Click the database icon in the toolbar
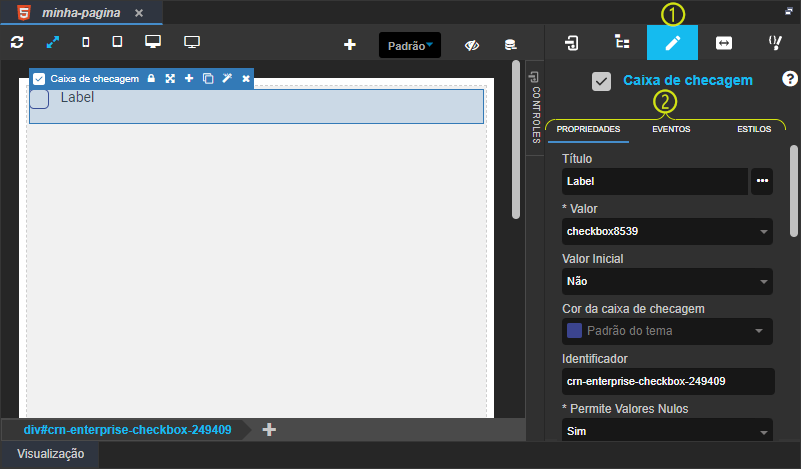Viewport: 801px width, 469px height. 510,45
